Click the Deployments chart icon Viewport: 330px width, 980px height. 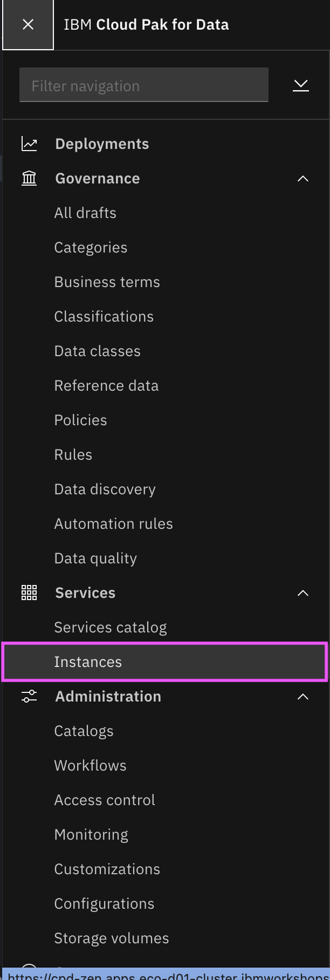tap(29, 144)
